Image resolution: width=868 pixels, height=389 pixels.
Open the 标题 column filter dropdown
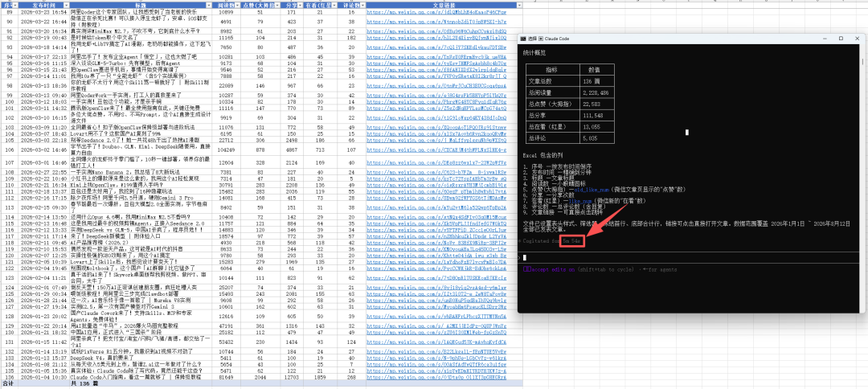tap(208, 5)
